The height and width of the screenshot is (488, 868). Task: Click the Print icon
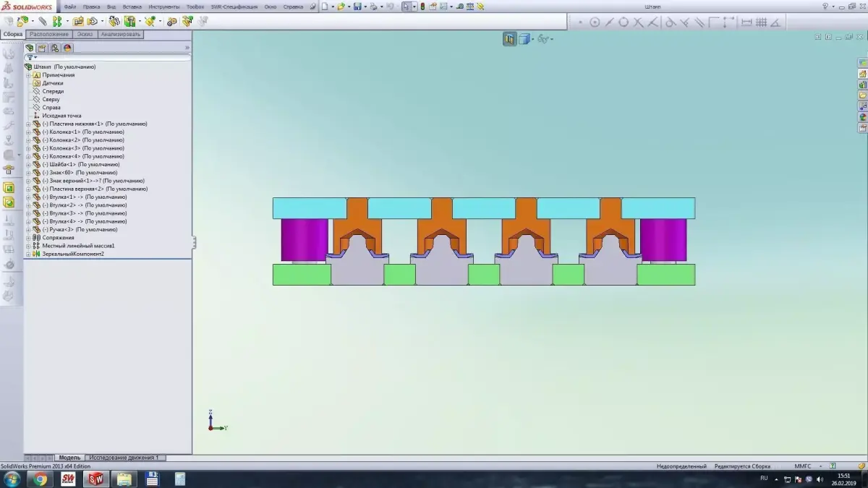point(373,7)
